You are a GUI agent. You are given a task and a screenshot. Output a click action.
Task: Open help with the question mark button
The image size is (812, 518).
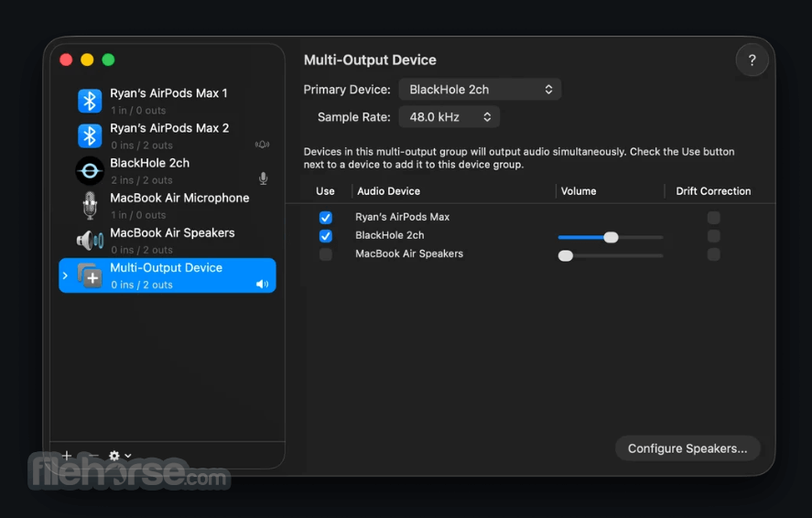point(752,60)
